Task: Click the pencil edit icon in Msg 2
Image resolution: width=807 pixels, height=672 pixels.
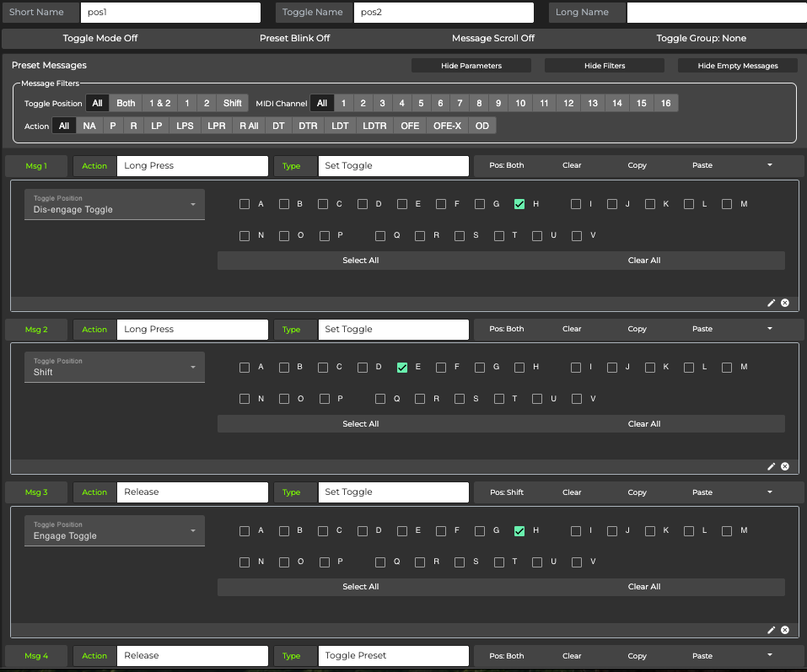Action: [771, 466]
